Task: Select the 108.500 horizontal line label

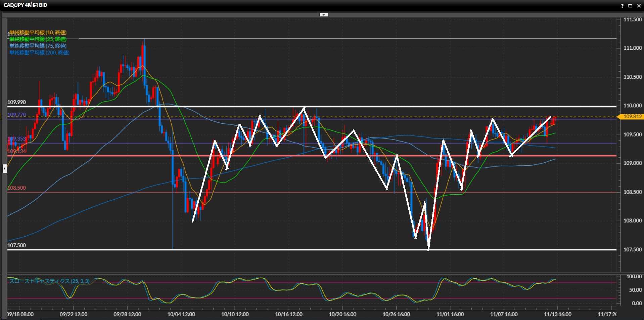Action: 16,188
